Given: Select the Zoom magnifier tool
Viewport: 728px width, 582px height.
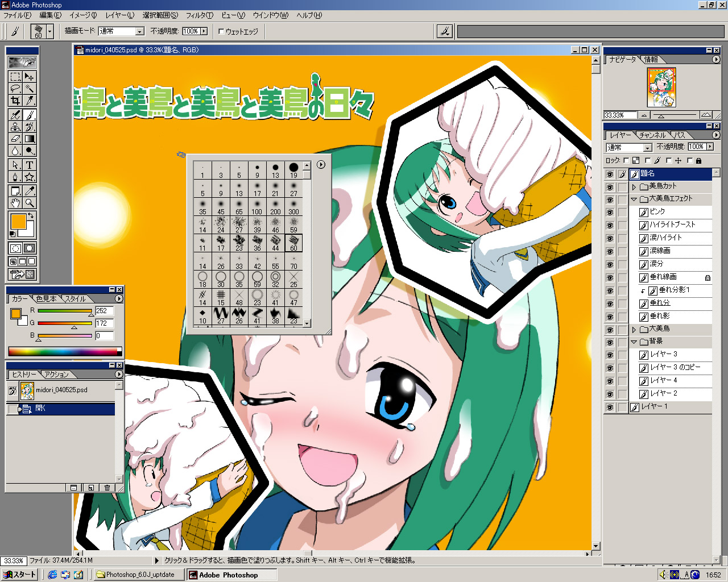Looking at the screenshot, I should (30, 203).
